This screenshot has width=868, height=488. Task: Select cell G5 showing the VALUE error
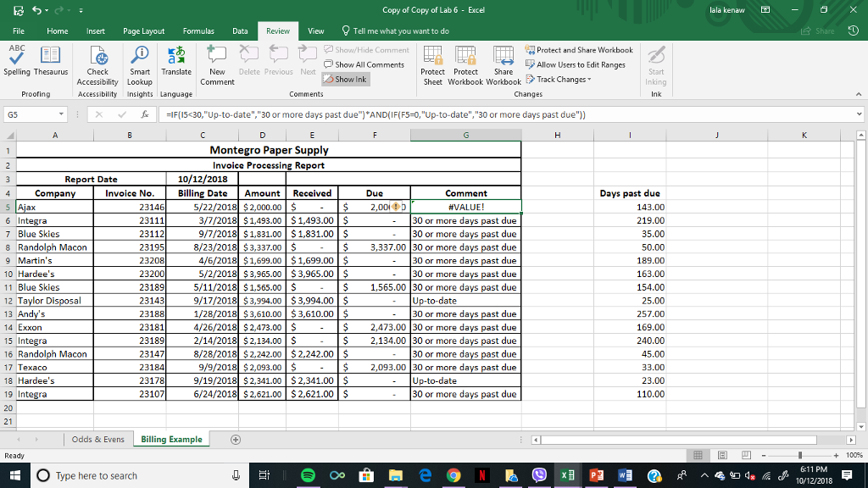click(465, 206)
